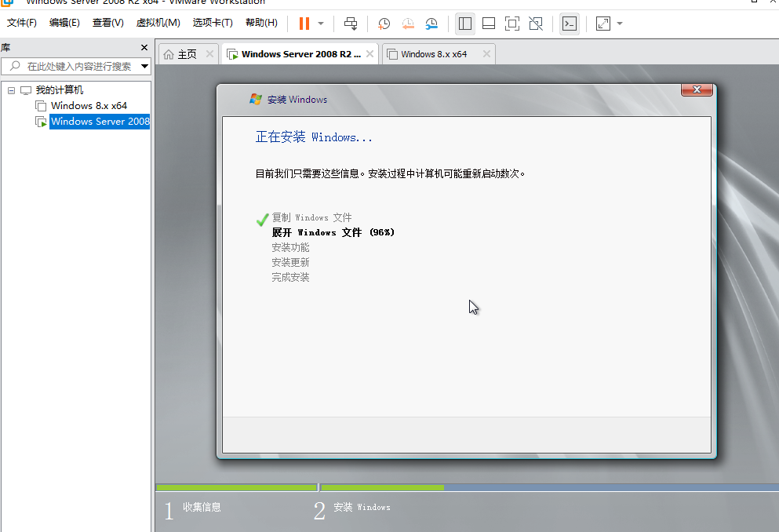Enter full screen mode
This screenshot has height=532, width=779.
pos(511,24)
